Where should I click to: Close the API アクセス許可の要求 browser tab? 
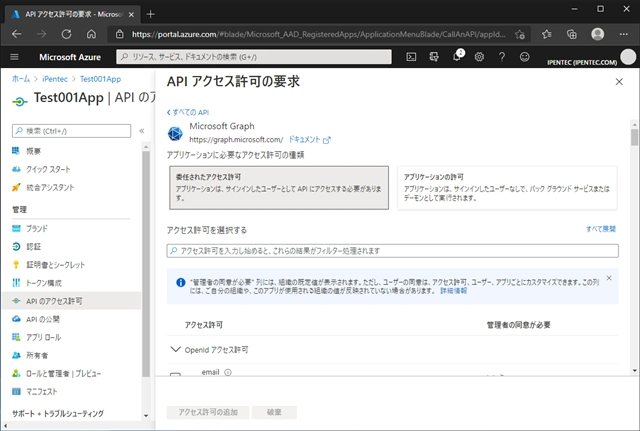(x=131, y=14)
